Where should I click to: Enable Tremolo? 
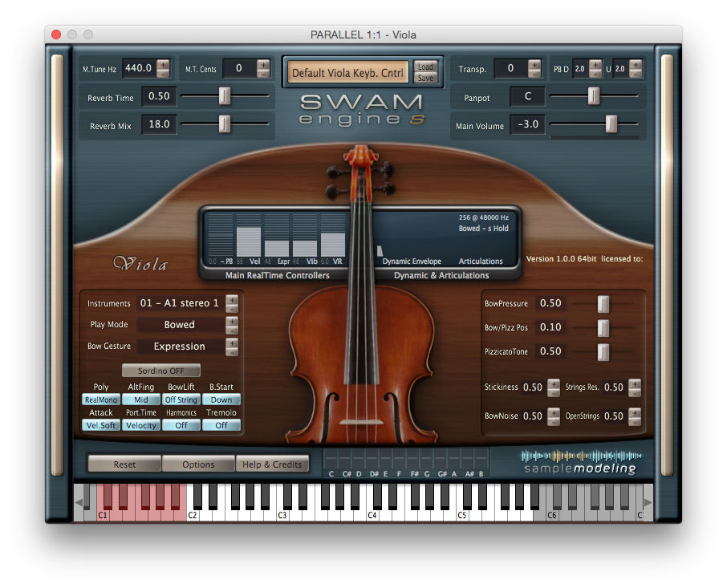[221, 425]
